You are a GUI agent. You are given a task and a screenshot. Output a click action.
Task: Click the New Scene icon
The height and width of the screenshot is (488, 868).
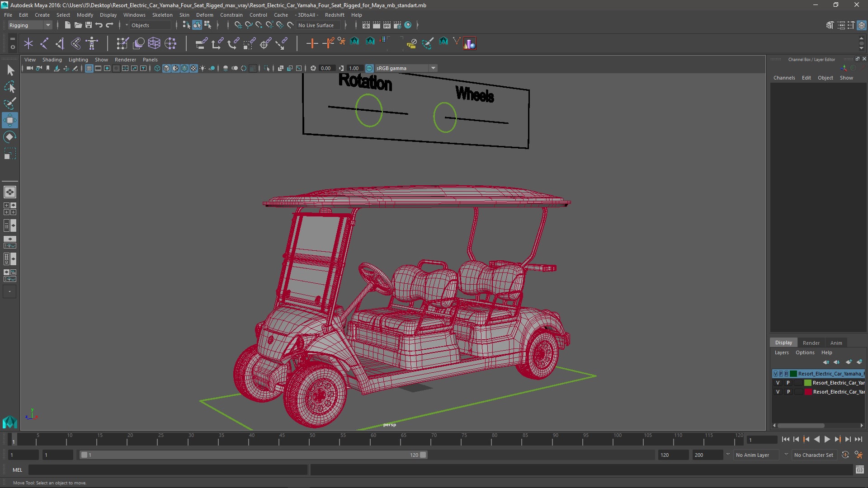(x=67, y=25)
